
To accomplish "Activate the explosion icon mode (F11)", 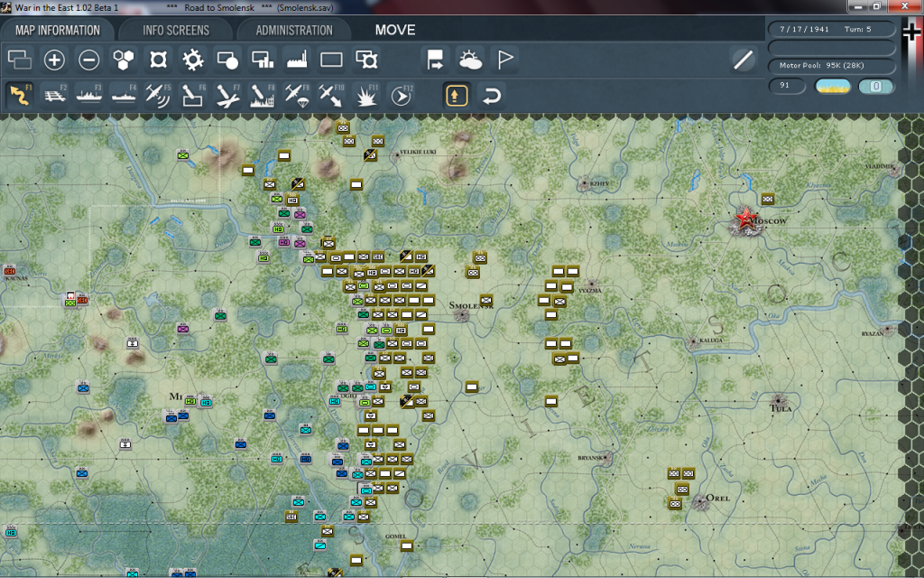I will (x=365, y=95).
